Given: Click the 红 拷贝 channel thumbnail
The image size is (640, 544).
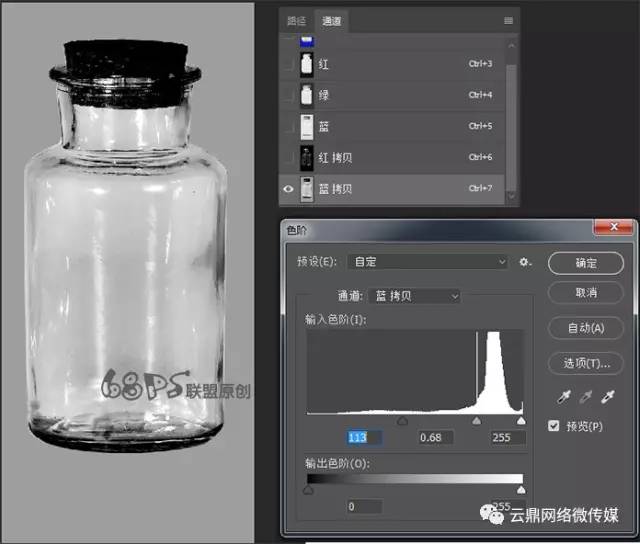Looking at the screenshot, I should tap(308, 157).
